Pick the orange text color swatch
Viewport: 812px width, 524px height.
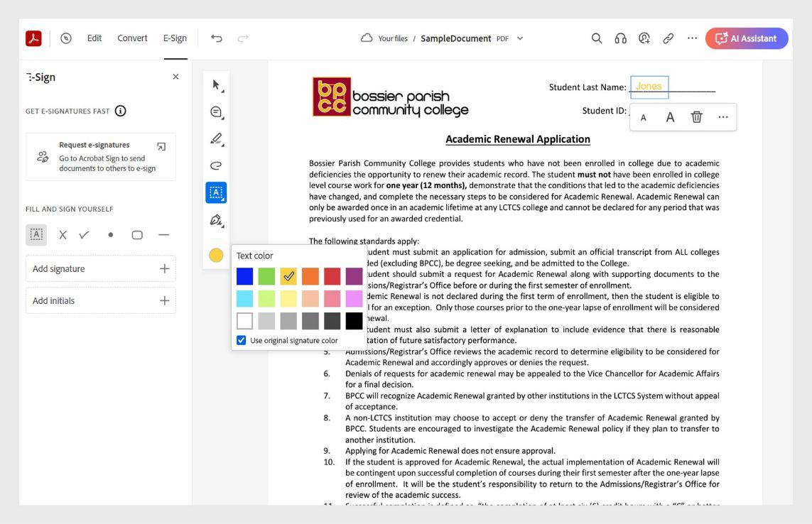click(310, 276)
